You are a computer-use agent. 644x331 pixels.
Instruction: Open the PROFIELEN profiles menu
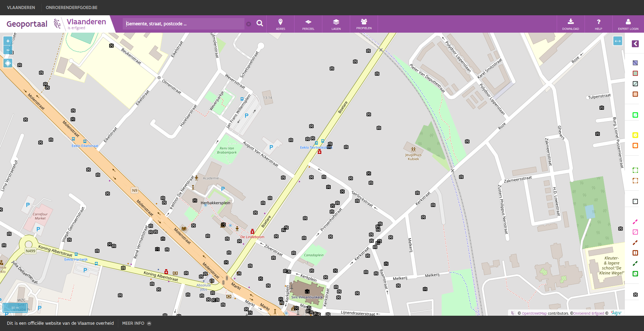point(364,24)
